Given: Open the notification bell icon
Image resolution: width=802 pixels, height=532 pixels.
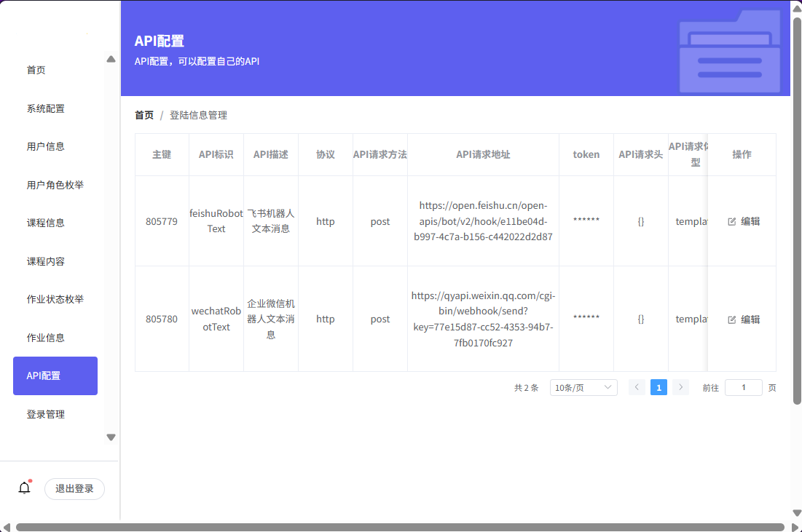Looking at the screenshot, I should (24, 487).
